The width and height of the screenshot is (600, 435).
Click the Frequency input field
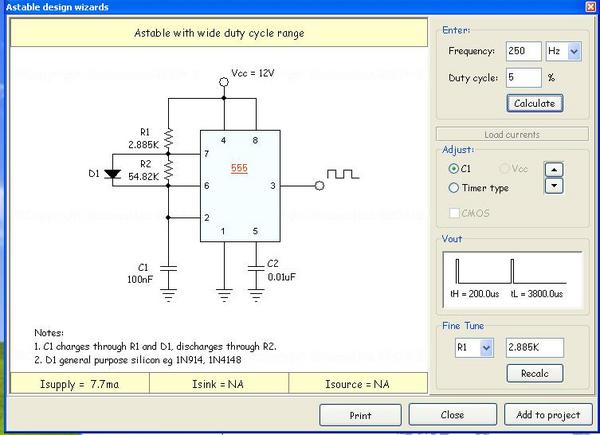pyautogui.click(x=522, y=51)
